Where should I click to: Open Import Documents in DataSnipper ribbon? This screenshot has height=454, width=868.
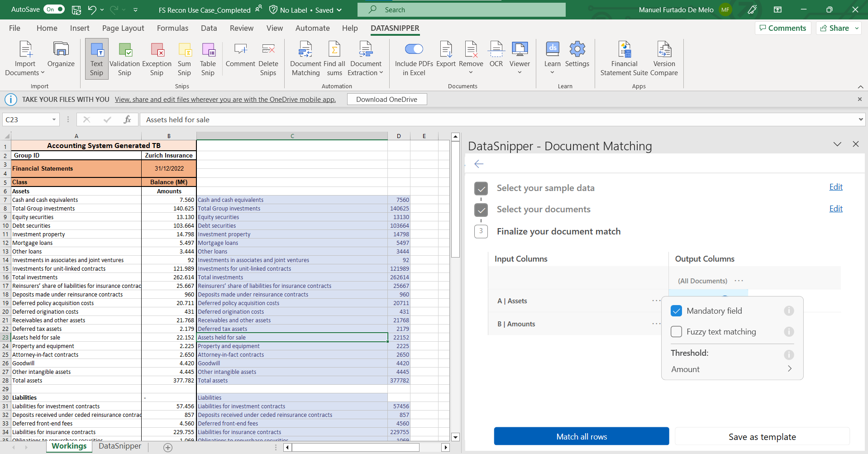tap(25, 59)
